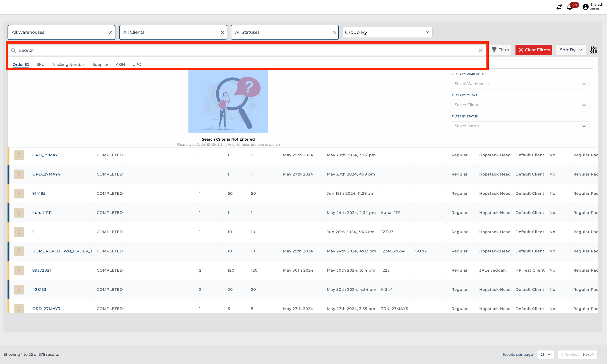This screenshot has width=607, height=364.
Task: Click the All Warehouses close button
Action: [x=110, y=32]
